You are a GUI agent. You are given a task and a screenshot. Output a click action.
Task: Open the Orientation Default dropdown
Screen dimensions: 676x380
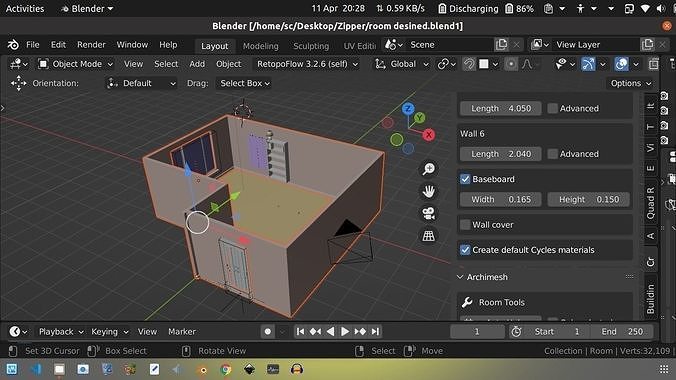point(141,83)
